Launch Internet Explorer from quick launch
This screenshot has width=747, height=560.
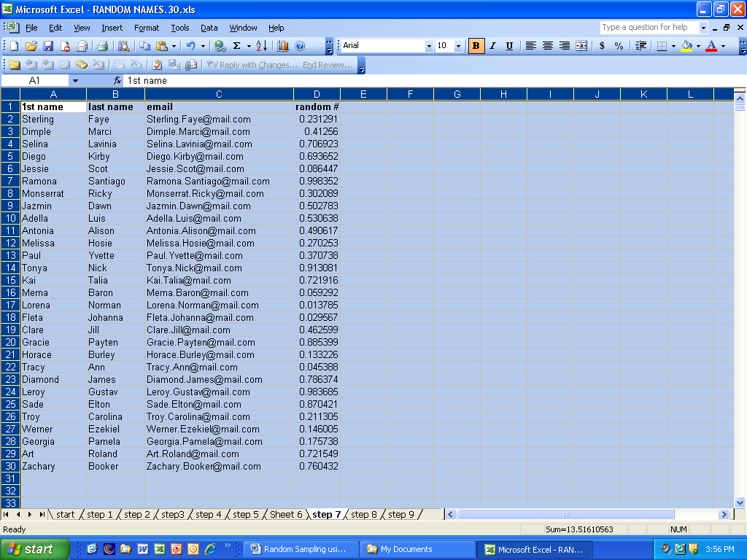tap(210, 549)
